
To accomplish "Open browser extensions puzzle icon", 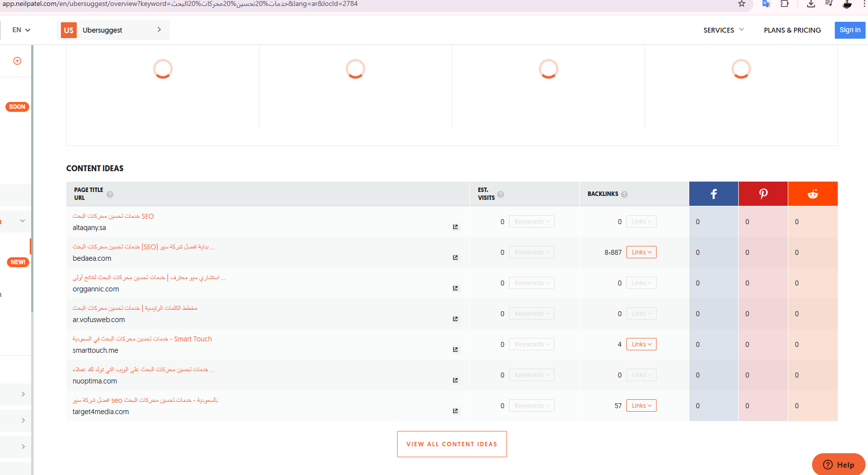I will (x=785, y=4).
